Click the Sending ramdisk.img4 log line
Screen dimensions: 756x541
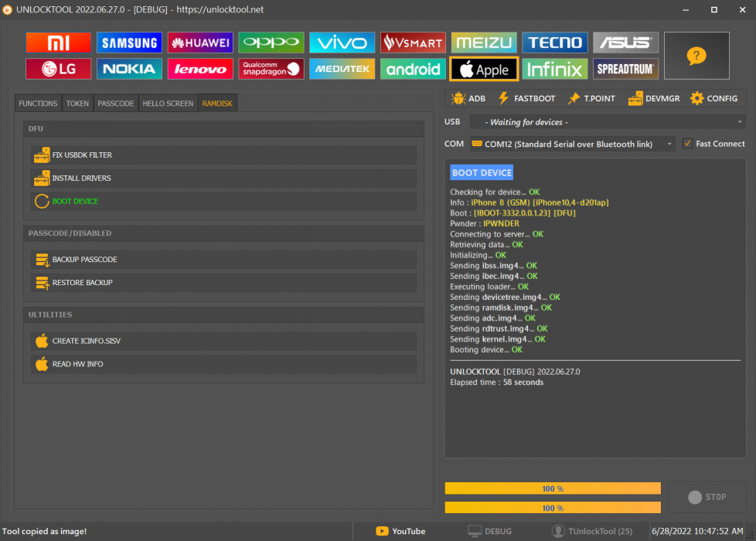501,308
